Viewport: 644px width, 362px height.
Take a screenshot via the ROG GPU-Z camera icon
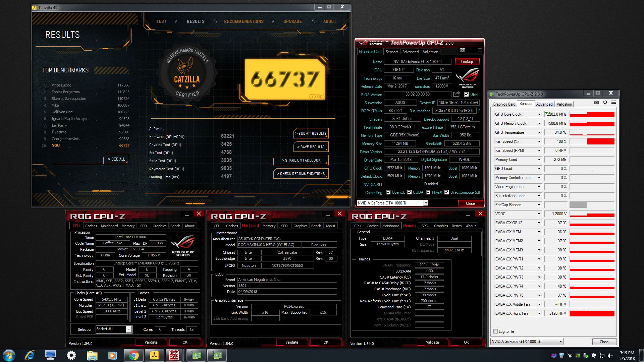click(463, 50)
